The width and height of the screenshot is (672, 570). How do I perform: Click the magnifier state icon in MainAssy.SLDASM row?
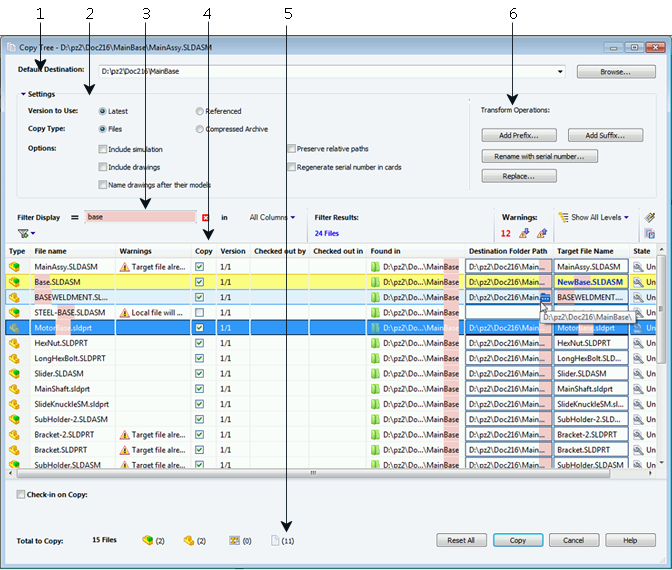[638, 267]
